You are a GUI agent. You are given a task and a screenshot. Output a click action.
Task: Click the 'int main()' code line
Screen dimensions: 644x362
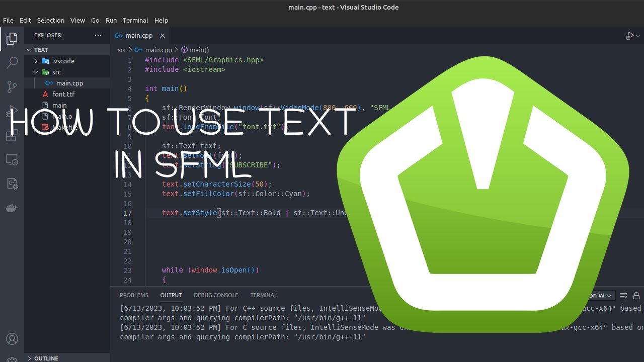[x=166, y=88]
